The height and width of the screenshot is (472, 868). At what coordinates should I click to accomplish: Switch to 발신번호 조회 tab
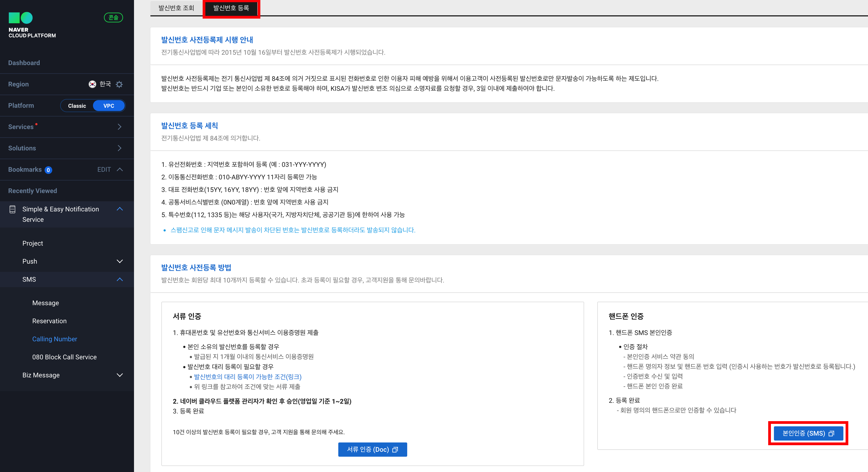(176, 8)
